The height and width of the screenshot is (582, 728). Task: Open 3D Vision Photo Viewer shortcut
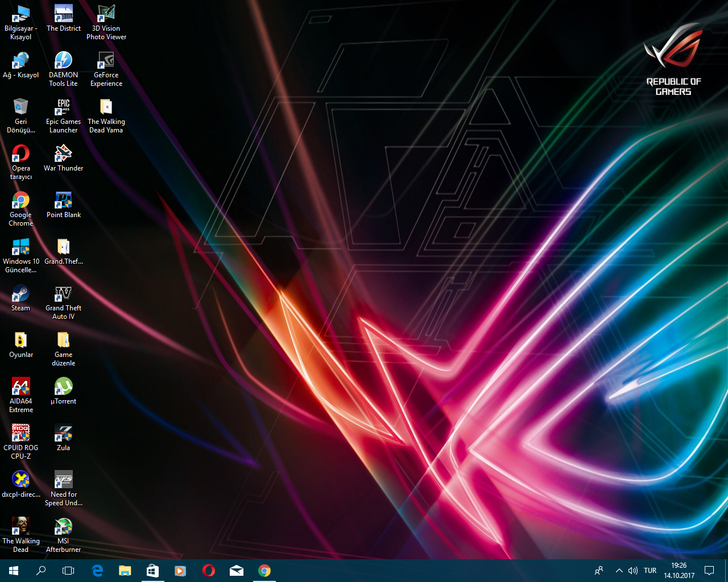coord(106,23)
